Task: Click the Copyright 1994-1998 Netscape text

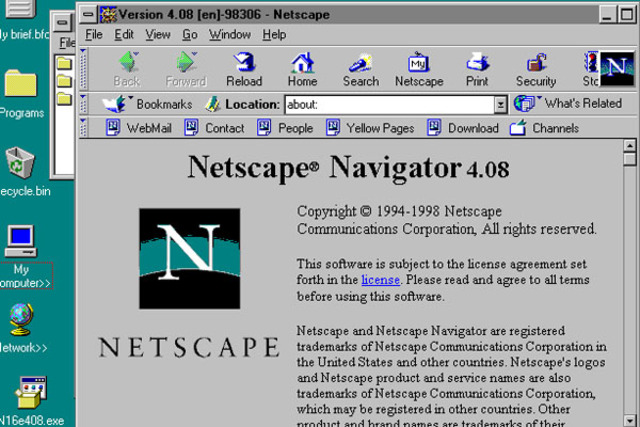Action: tap(399, 211)
